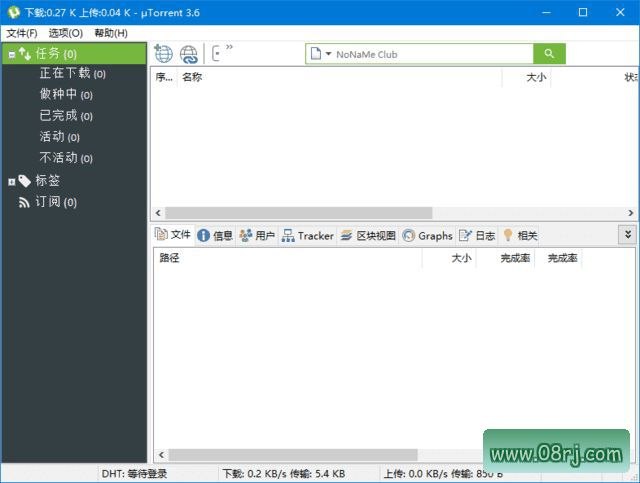Open the 文件(F) menu
The height and width of the screenshot is (483, 640).
[22, 33]
